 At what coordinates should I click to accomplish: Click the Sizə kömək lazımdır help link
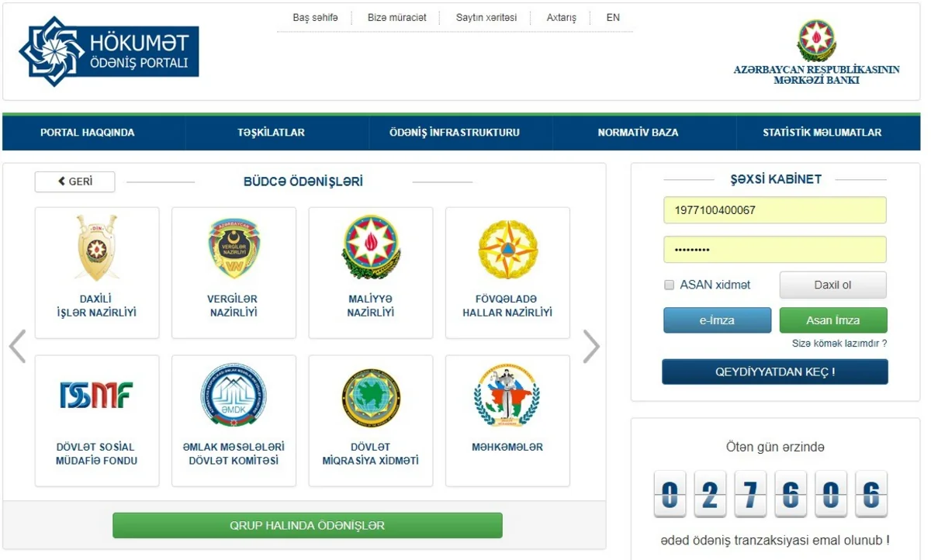839,343
